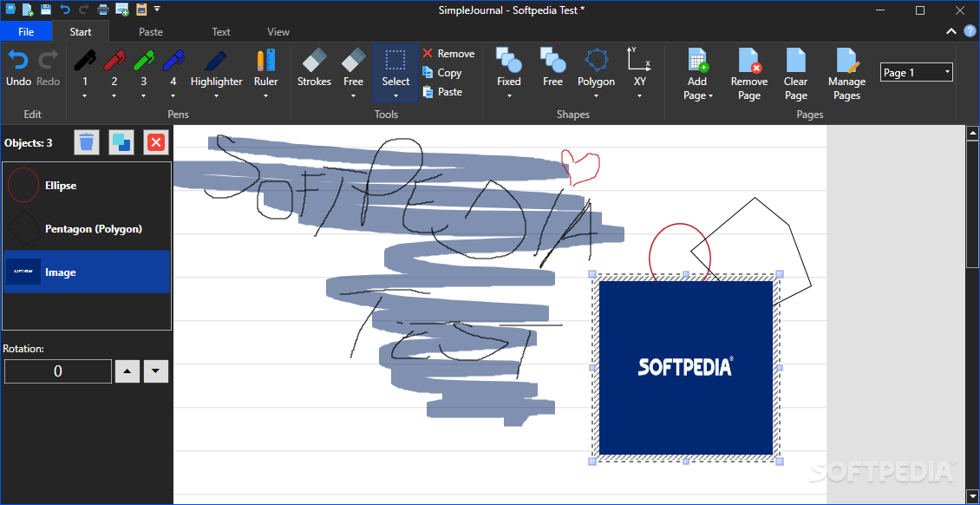The height and width of the screenshot is (505, 980).
Task: Delete object with the trash bin icon
Action: point(87,142)
